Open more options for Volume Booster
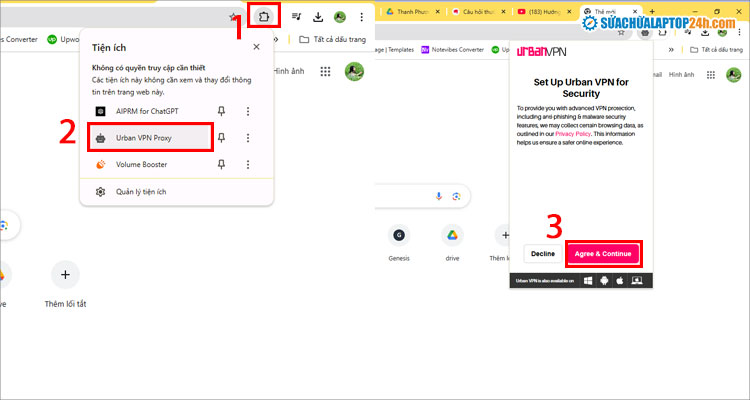Screen dimensions: 750x400 (248, 165)
